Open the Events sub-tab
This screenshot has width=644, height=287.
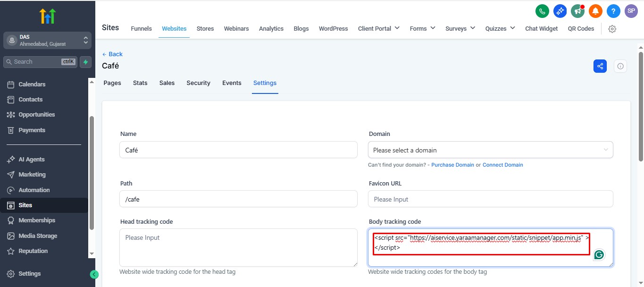(x=232, y=83)
